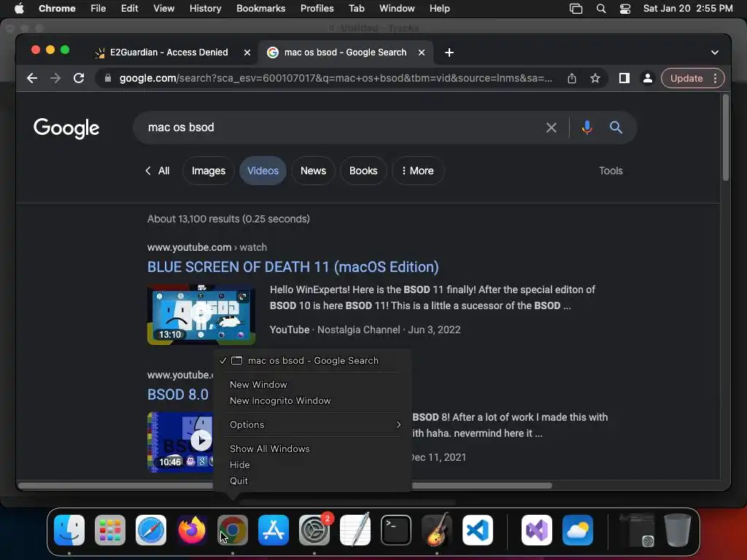Image resolution: width=747 pixels, height=560 pixels.
Task: Launch Terminal from the Dock
Action: coord(396,529)
